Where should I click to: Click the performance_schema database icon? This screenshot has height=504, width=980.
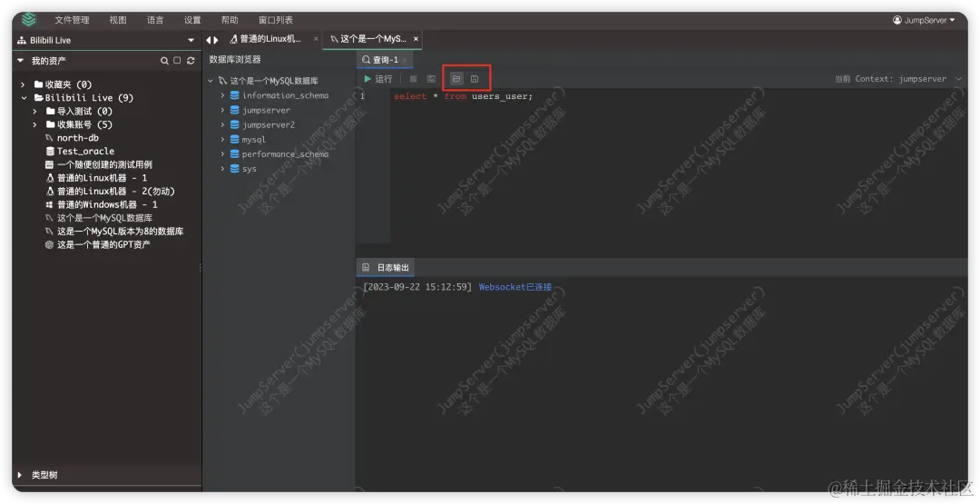pyautogui.click(x=235, y=153)
